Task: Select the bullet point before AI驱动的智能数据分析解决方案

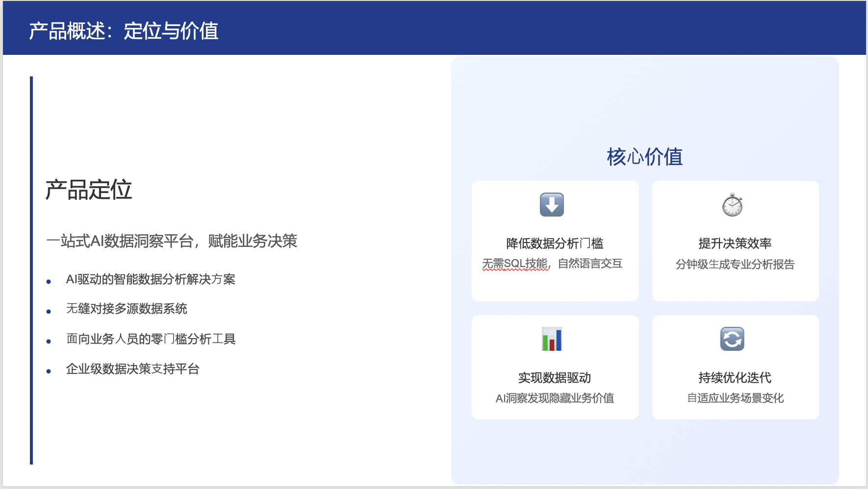Action: pyautogui.click(x=48, y=281)
